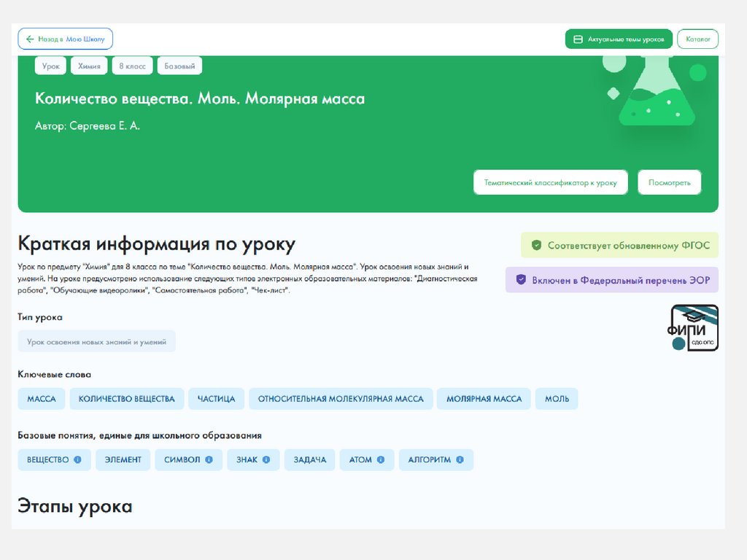Image resolution: width=747 pixels, height=560 pixels.
Task: Click the 'АТОМ' concept chip
Action: (367, 459)
